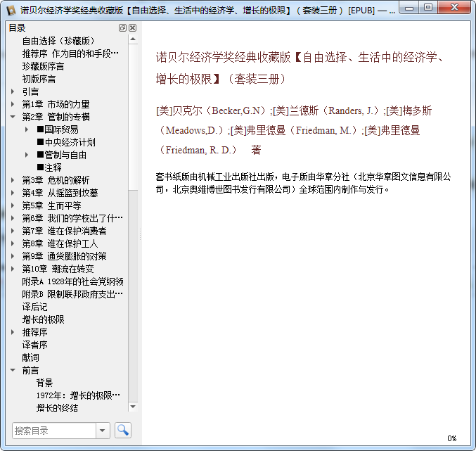Viewport: 476px width, 451px height.
Task: Click the splitter handle beside contents panel
Action: pyautogui.click(x=140, y=234)
